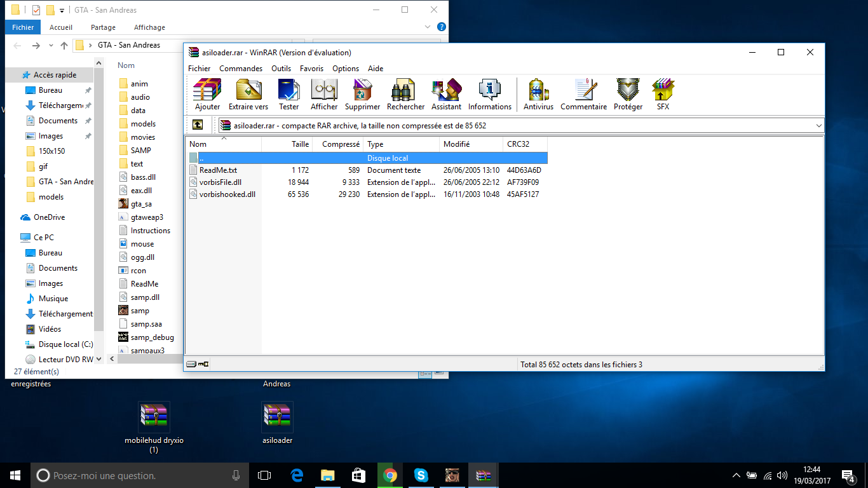868x488 pixels.
Task: Open the notification center icon
Action: point(848,475)
